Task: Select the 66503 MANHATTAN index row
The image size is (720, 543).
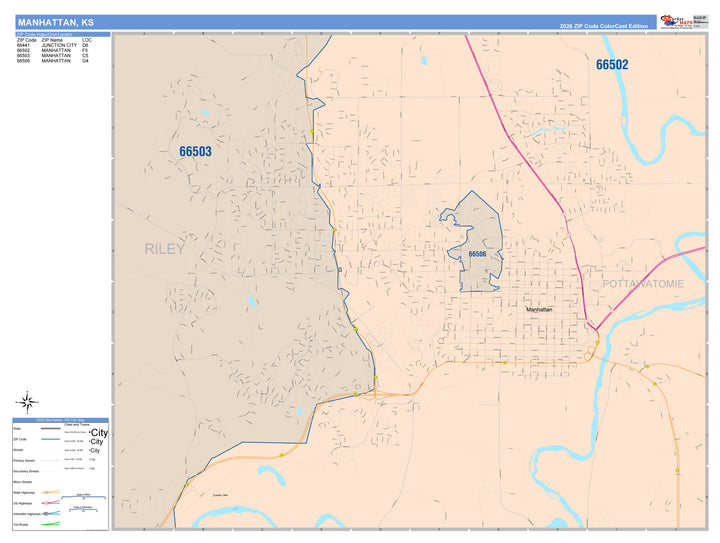Action: (x=53, y=56)
